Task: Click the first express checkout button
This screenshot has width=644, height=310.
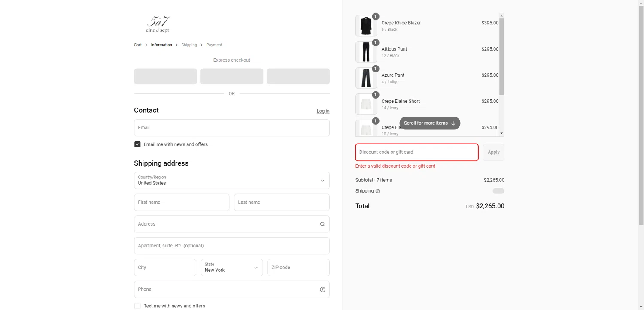Action: pyautogui.click(x=165, y=76)
